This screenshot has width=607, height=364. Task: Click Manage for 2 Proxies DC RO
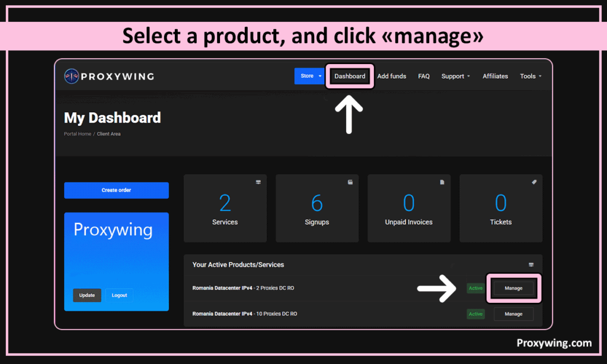(513, 289)
